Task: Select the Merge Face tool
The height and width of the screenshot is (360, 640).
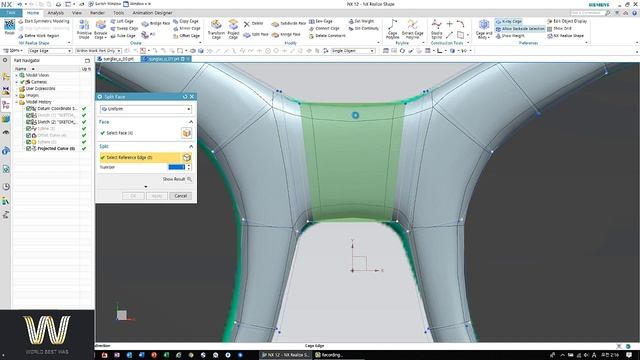Action: [286, 35]
